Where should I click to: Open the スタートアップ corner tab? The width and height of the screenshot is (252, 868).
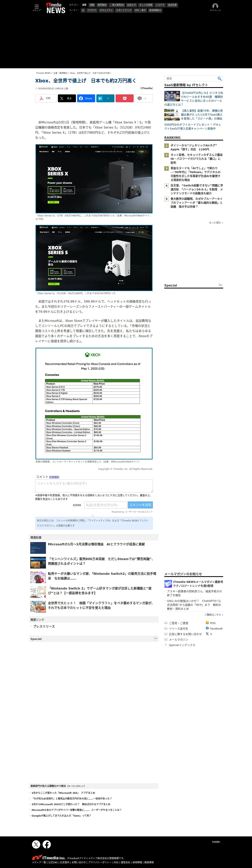point(124,10)
